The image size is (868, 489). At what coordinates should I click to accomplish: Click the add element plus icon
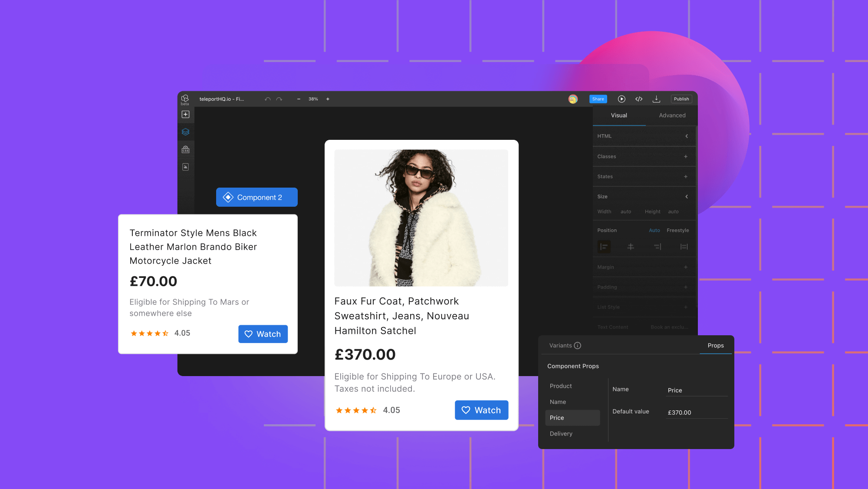pyautogui.click(x=186, y=114)
